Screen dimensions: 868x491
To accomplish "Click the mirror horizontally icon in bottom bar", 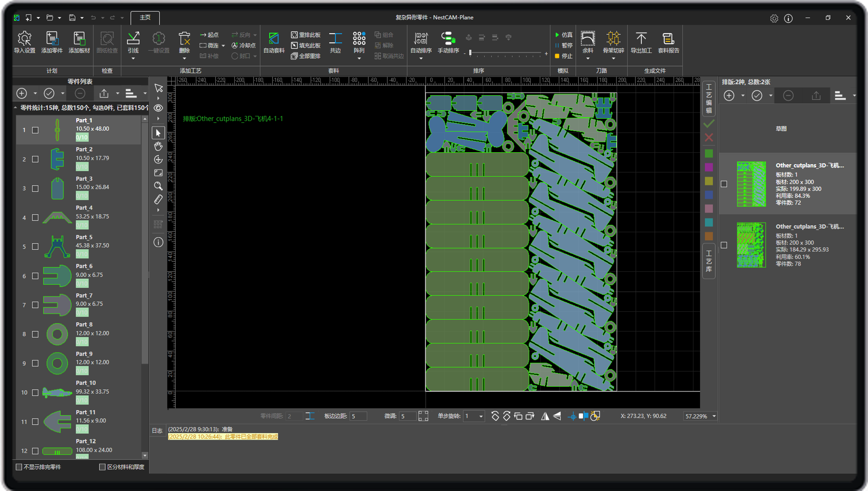I will [x=545, y=416].
